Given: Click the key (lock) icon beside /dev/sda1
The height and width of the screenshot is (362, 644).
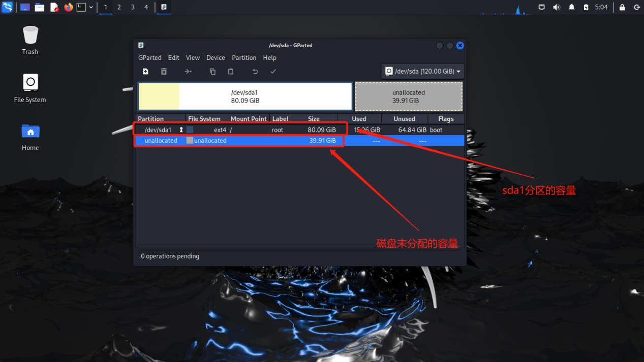Looking at the screenshot, I should (x=181, y=130).
